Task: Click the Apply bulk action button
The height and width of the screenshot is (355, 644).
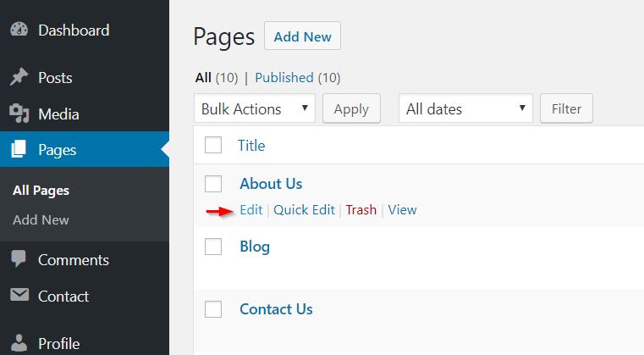Action: click(351, 108)
